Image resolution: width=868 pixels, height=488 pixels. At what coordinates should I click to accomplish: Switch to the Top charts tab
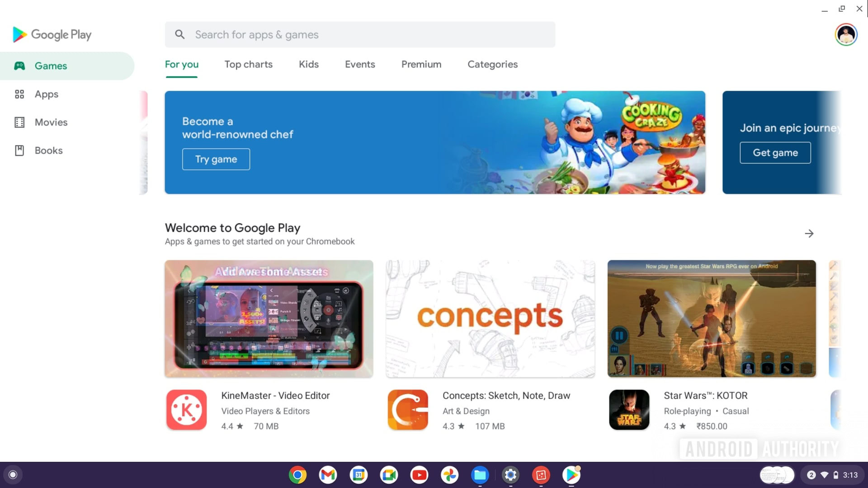click(248, 64)
